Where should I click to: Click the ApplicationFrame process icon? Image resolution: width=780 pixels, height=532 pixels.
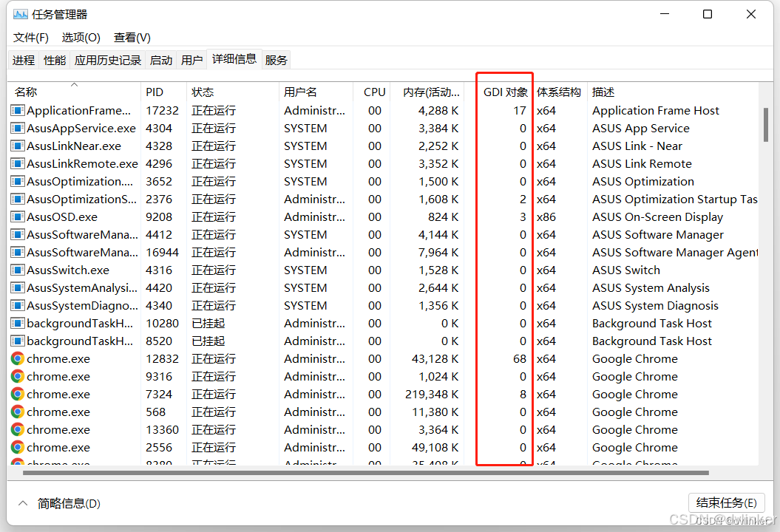(x=18, y=110)
